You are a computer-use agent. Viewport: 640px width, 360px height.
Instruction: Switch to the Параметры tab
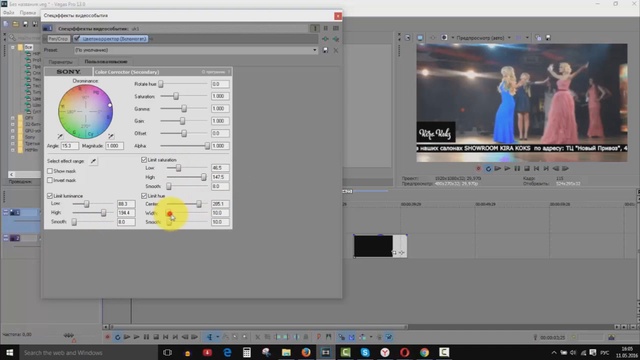60,62
